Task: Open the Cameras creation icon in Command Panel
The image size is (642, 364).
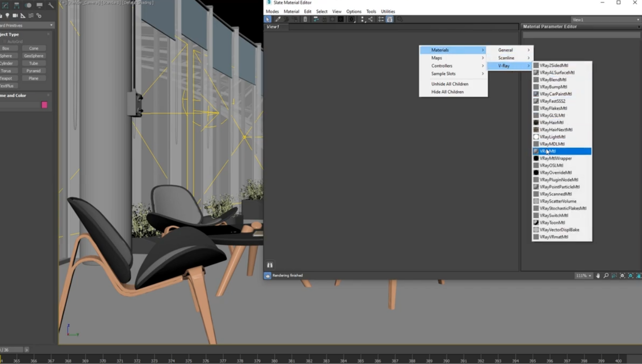Action: 15,15
